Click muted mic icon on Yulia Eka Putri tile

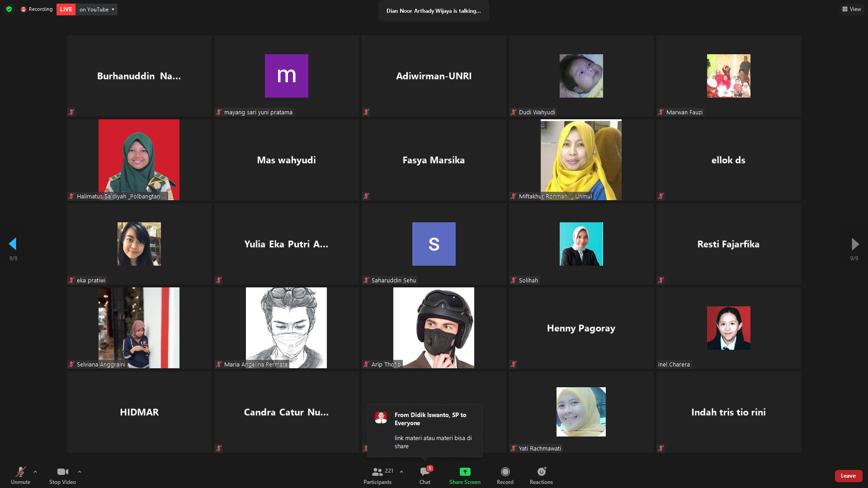click(219, 280)
